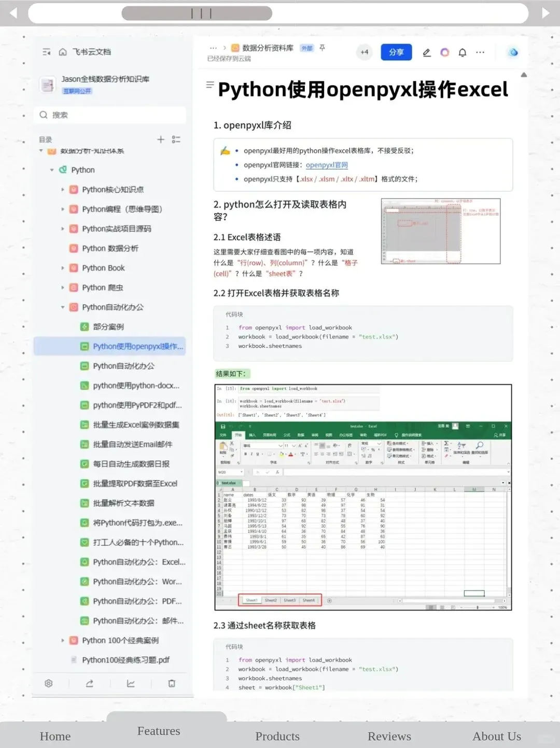The width and height of the screenshot is (560, 748).
Task: Open python使用PyPDF2和pdf page
Action: pyautogui.click(x=137, y=405)
